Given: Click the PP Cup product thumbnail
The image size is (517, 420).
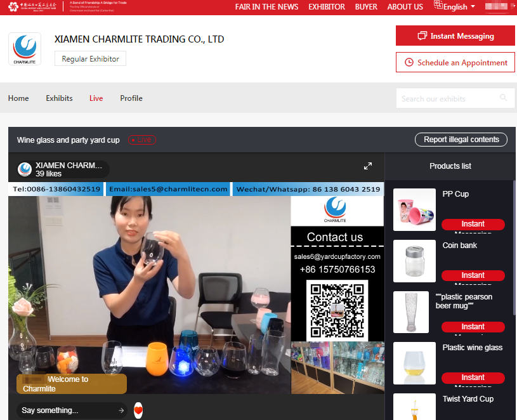Looking at the screenshot, I should [x=414, y=209].
